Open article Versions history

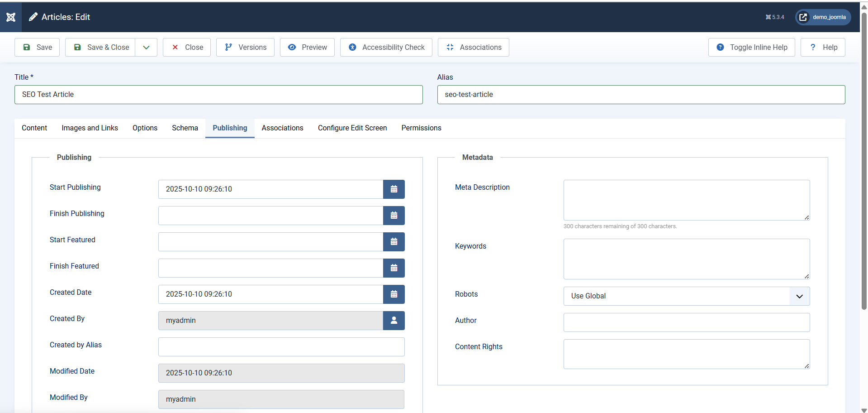(x=245, y=48)
